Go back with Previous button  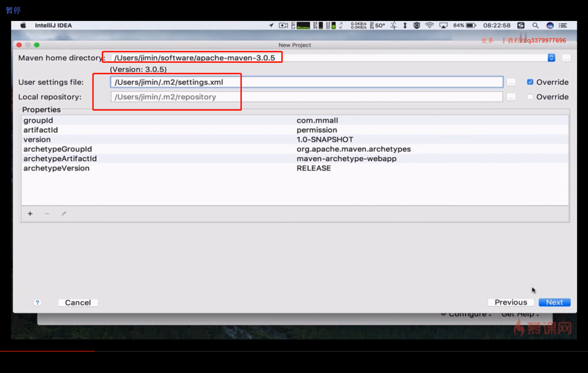(x=511, y=302)
